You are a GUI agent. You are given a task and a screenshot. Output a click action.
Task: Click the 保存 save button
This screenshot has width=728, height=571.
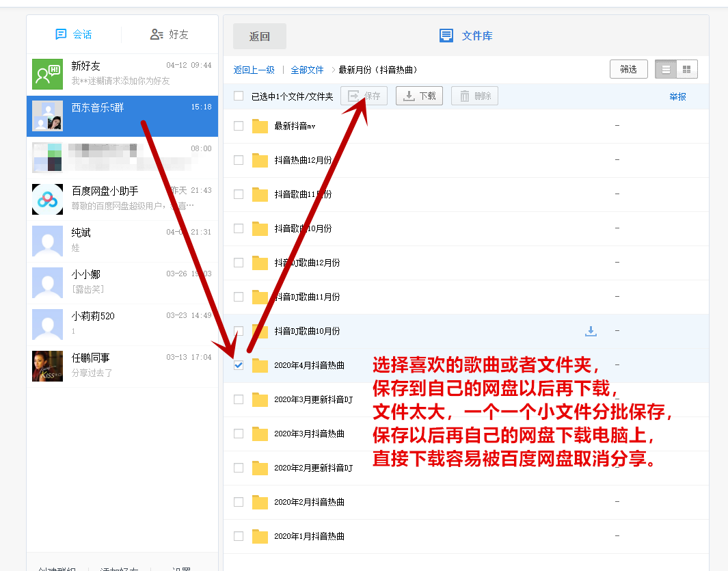pos(364,96)
